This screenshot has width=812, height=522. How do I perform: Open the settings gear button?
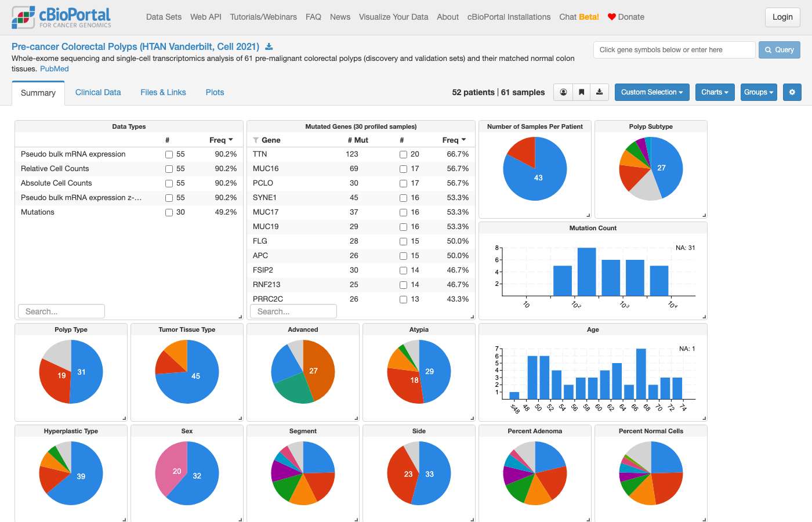792,92
